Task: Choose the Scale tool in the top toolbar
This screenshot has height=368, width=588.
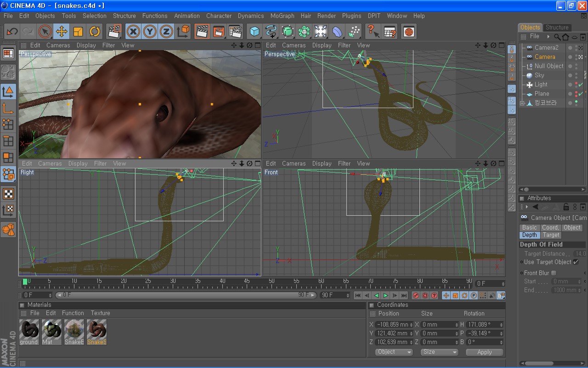Action: (78, 32)
